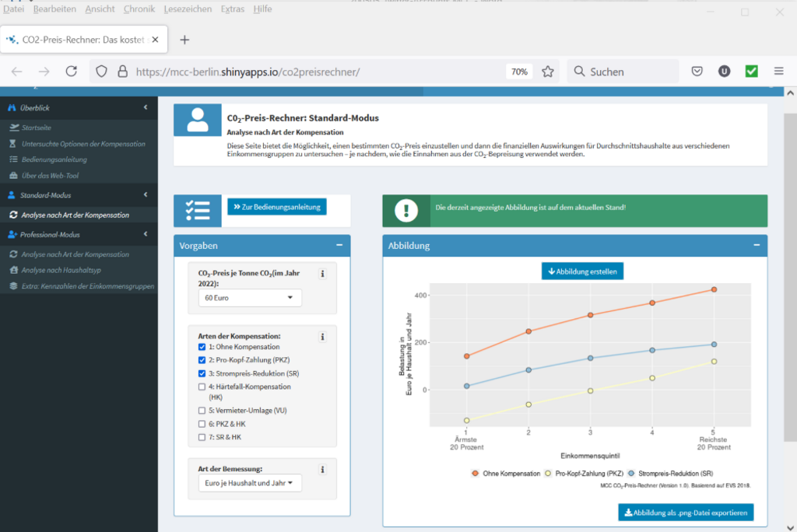Screen dimensions: 797x532
Task: Uncheck 1: Ohne Kompensation
Action: point(202,347)
